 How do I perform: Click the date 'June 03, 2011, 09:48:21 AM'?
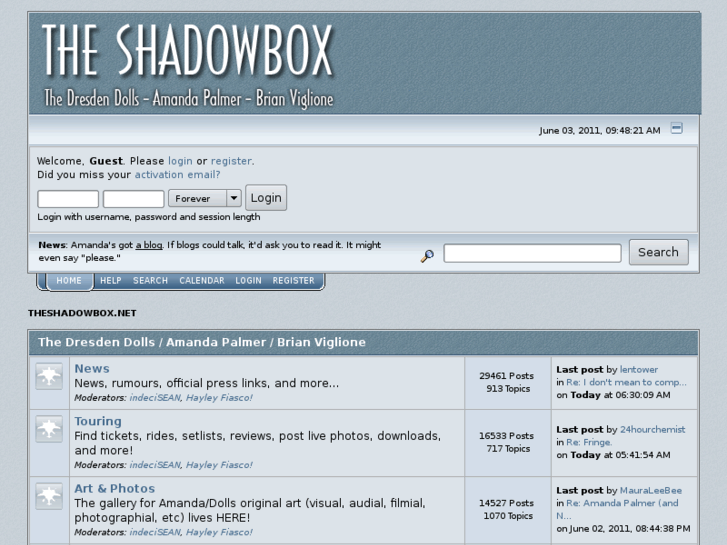tap(599, 131)
